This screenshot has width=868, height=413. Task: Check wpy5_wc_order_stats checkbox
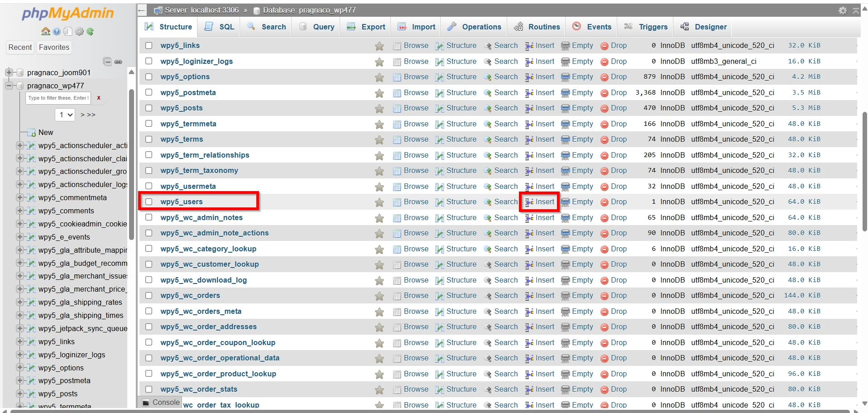click(149, 389)
